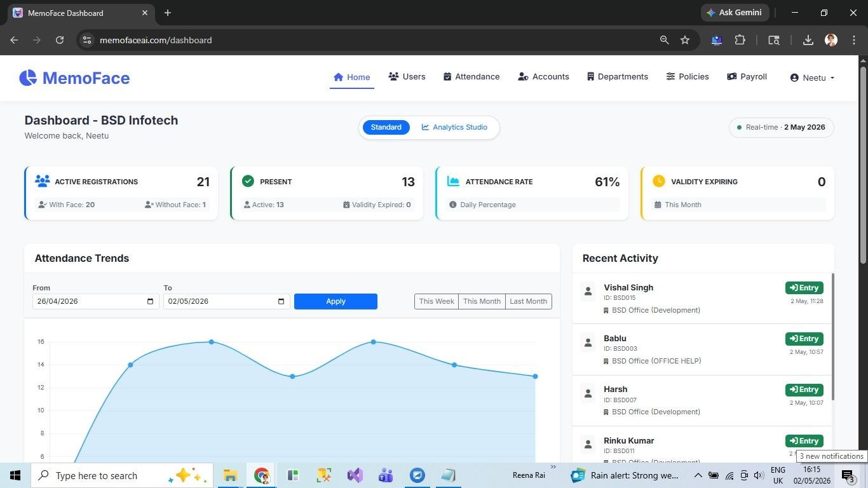Click the Recent Activity list scrollbar
This screenshot has width=868, height=488.
[832, 337]
